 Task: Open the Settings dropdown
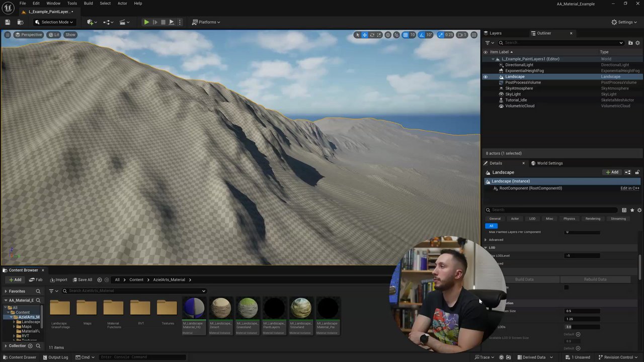pos(624,22)
